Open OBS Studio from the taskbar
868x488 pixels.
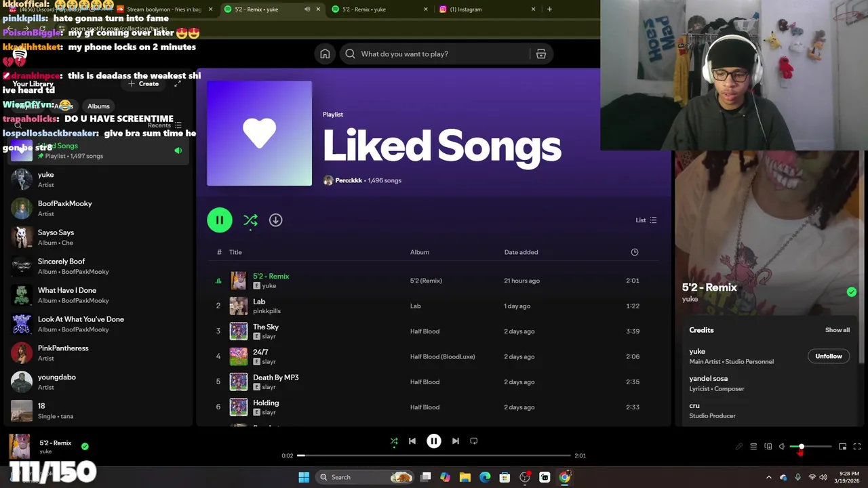click(x=525, y=477)
